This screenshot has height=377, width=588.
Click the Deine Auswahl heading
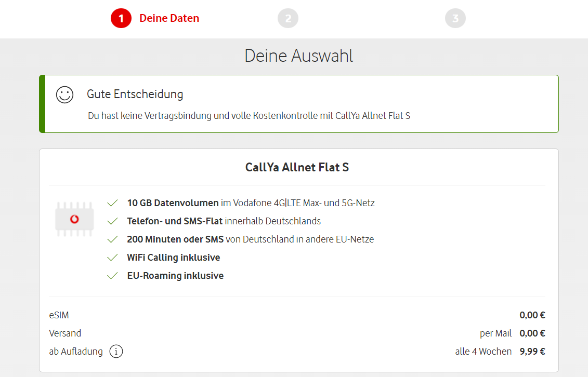coord(298,56)
